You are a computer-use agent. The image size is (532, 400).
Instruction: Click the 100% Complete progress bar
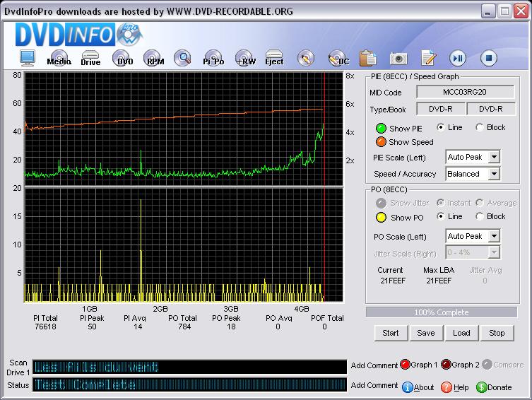click(x=442, y=312)
